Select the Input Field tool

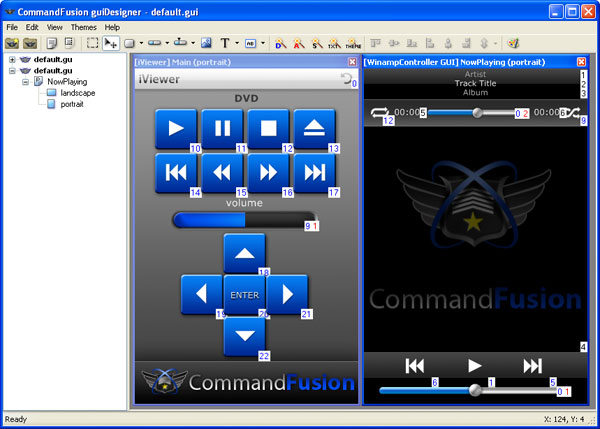[x=250, y=43]
